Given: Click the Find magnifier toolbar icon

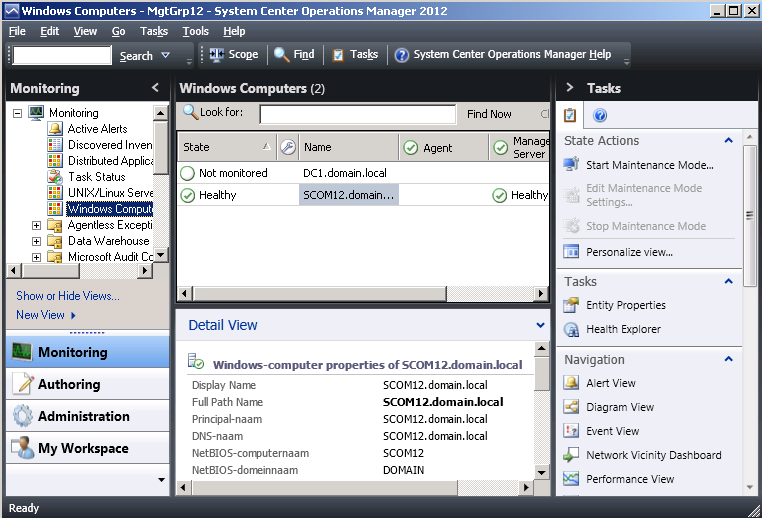Looking at the screenshot, I should pyautogui.click(x=281, y=54).
